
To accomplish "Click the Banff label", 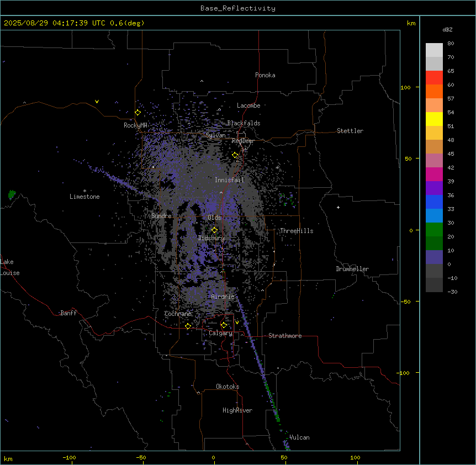I will coord(68,313).
